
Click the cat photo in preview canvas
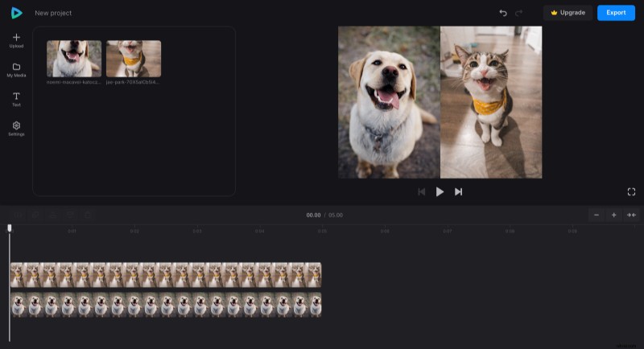click(x=491, y=102)
